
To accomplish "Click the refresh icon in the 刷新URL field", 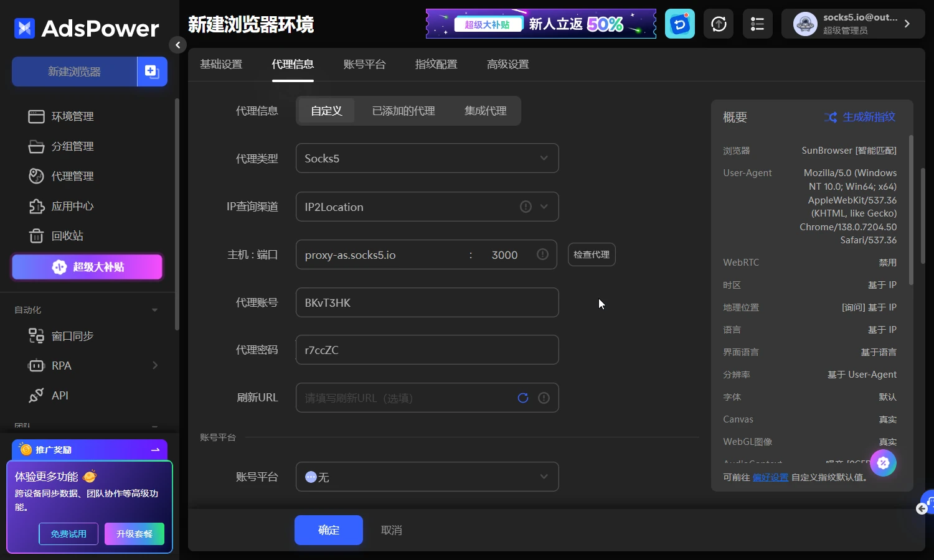I will [x=523, y=398].
